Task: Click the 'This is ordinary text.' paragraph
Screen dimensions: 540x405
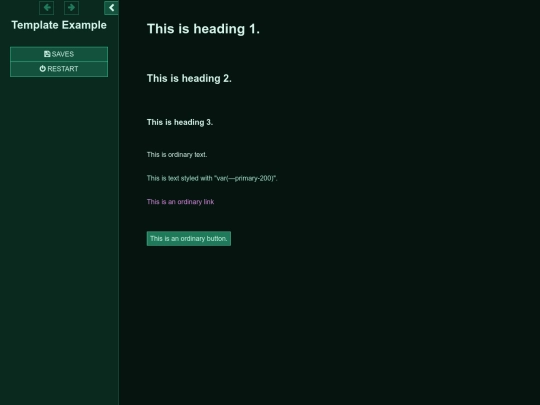Action: click(x=177, y=155)
